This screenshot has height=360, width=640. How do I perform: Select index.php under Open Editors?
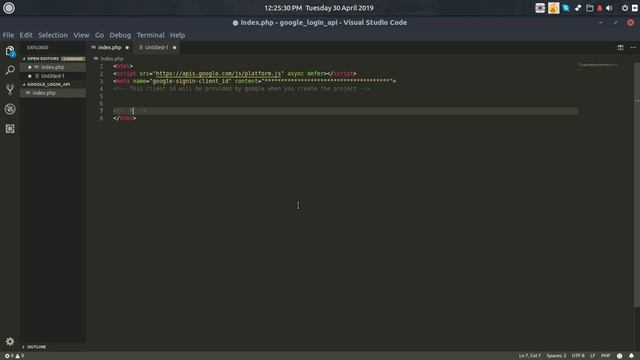tap(52, 67)
